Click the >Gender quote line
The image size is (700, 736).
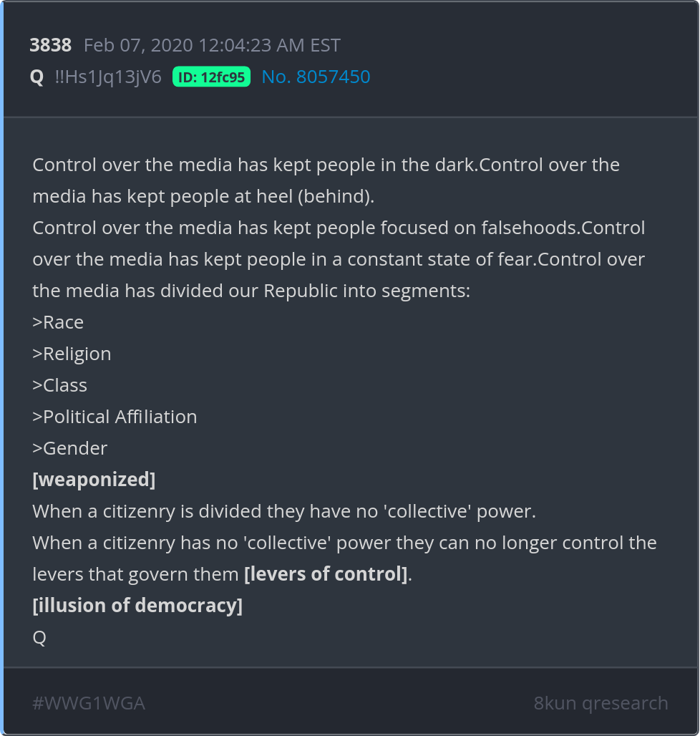70,448
